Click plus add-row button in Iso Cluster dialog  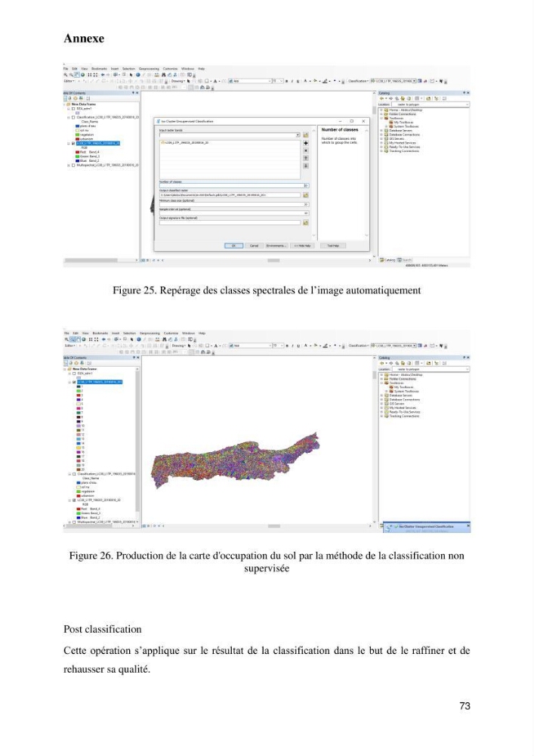click(306, 143)
